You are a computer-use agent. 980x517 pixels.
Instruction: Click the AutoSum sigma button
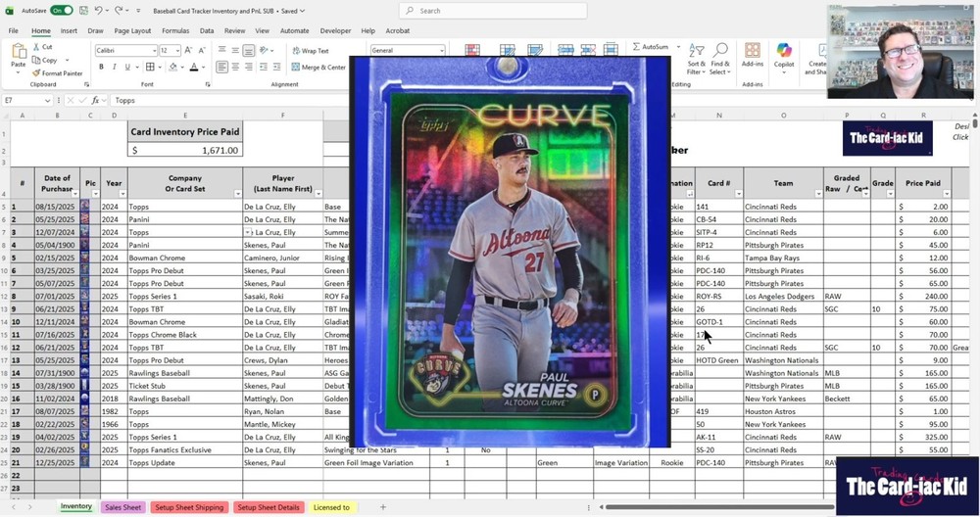pyautogui.click(x=650, y=47)
